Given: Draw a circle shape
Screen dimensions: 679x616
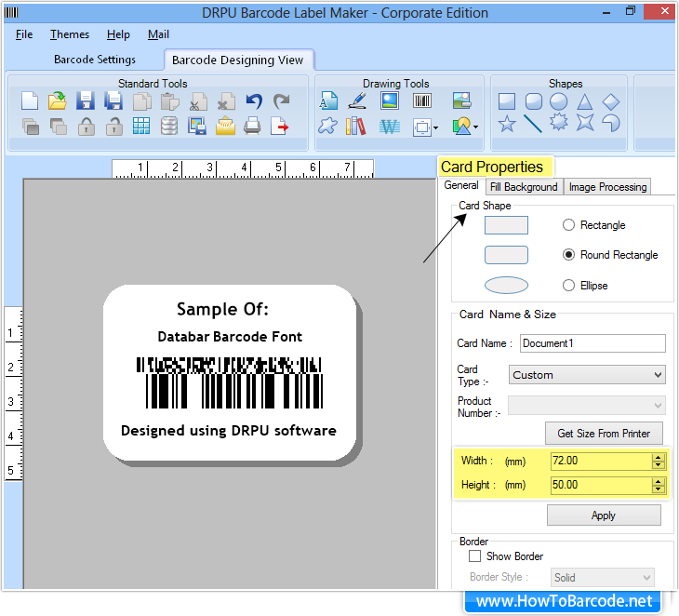Looking at the screenshot, I should click(x=559, y=101).
